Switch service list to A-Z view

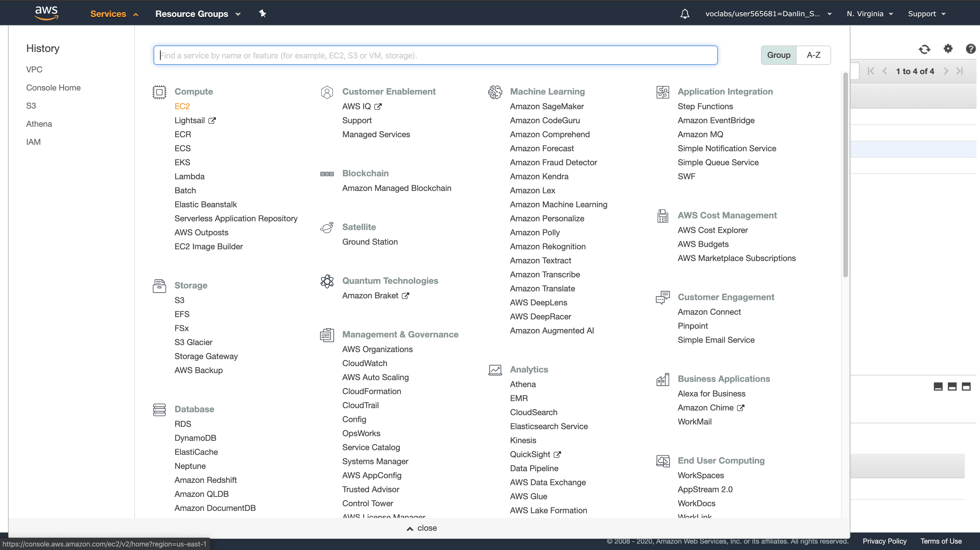pos(813,55)
